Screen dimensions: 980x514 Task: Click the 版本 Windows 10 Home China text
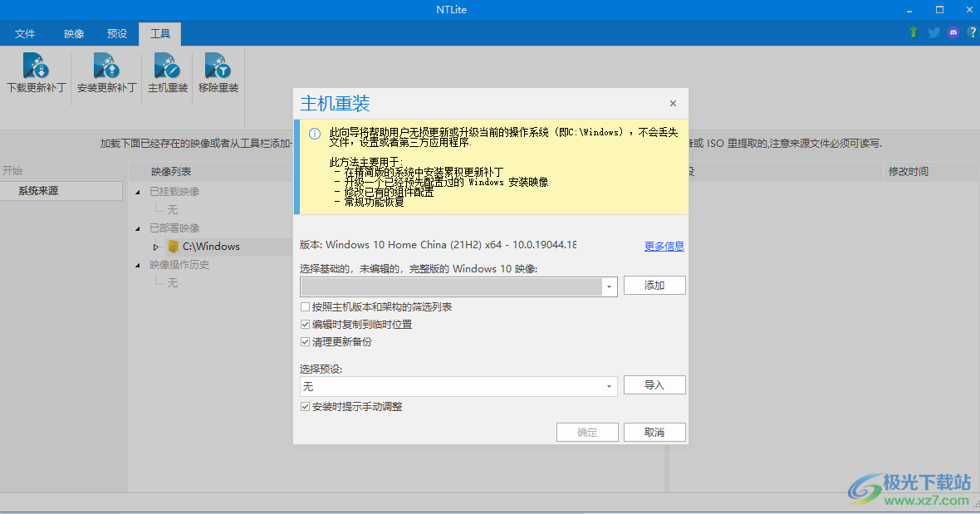click(439, 245)
